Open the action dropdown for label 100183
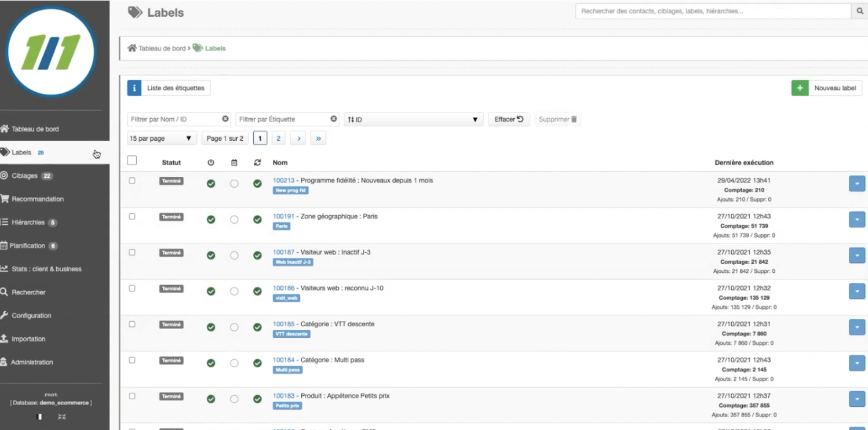Screen dimensions: 868x430 [857, 399]
